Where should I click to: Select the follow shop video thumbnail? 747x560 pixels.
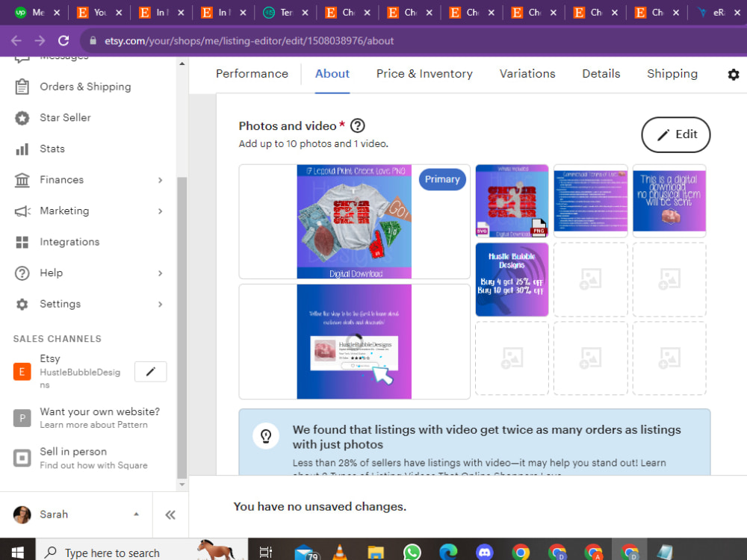click(354, 342)
